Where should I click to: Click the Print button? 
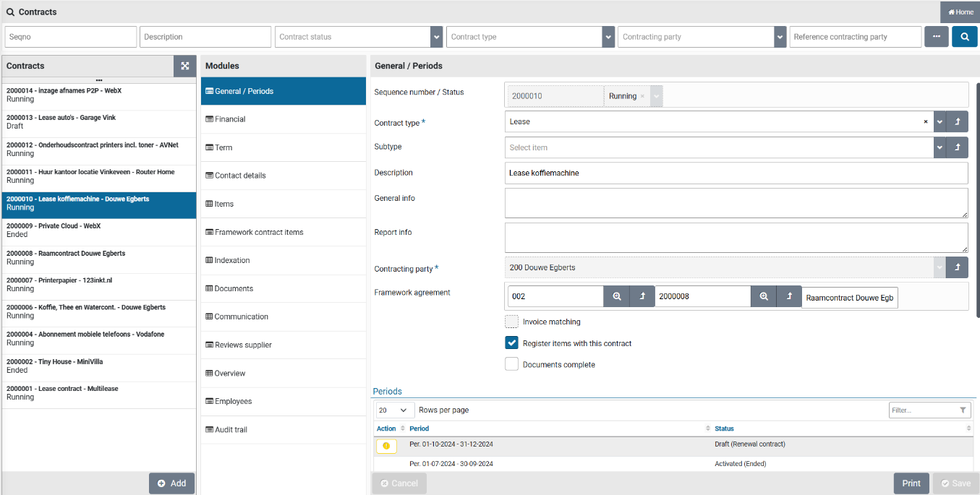coord(911,483)
